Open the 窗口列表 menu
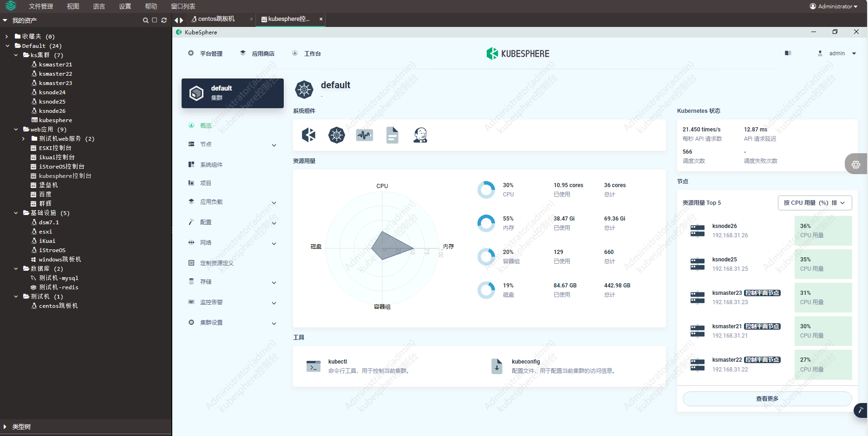 point(183,7)
